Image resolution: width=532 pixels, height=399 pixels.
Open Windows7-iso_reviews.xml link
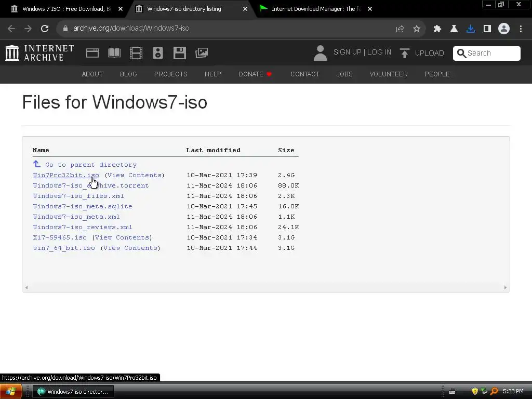[x=83, y=227]
